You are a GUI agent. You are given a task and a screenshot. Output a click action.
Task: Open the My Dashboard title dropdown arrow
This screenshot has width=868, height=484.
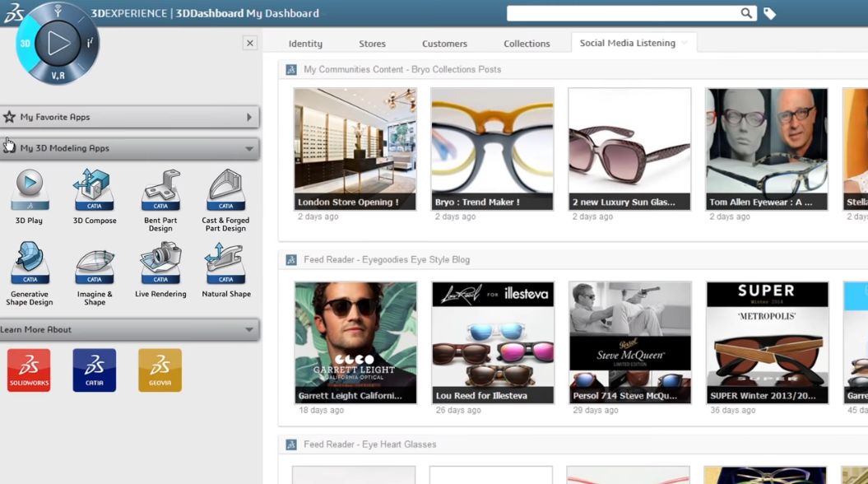coord(324,13)
